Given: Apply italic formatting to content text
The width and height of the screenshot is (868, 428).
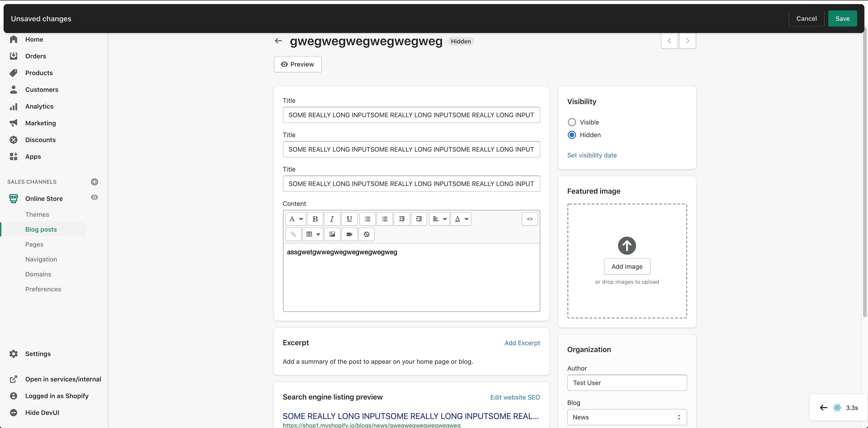Looking at the screenshot, I should 332,219.
